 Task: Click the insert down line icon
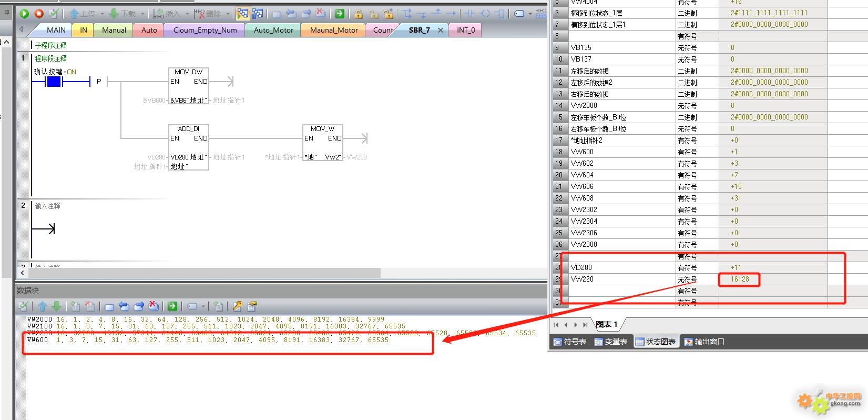(422, 14)
